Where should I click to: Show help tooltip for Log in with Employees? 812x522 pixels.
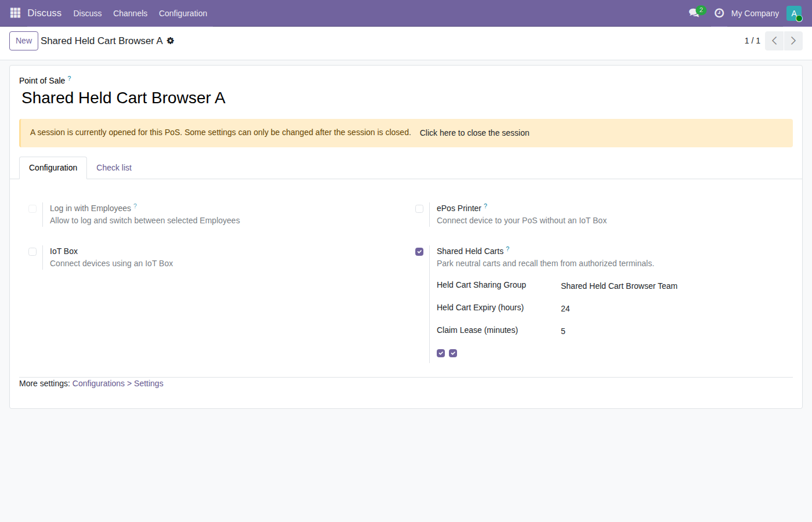click(135, 206)
